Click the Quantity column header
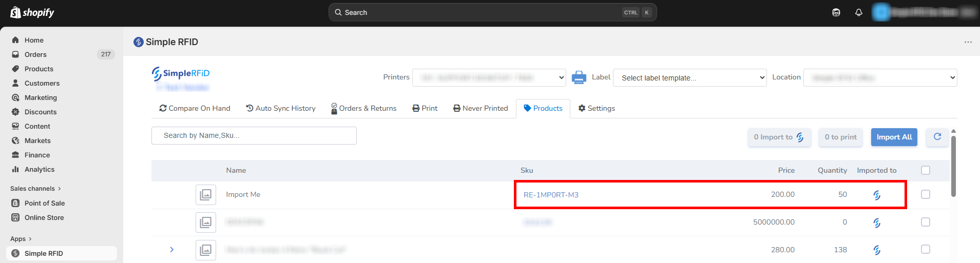The width and height of the screenshot is (980, 263). [832, 170]
